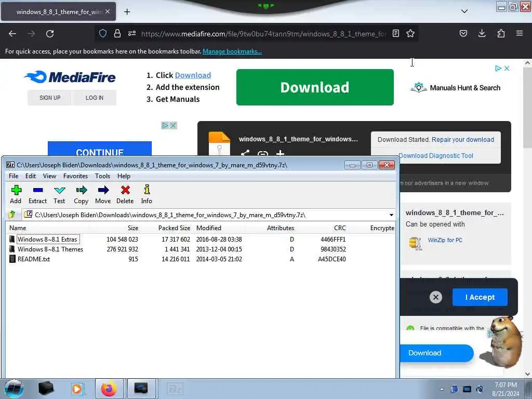The image size is (532, 399).
Task: Go back in Firefox browser
Action: 12,34
